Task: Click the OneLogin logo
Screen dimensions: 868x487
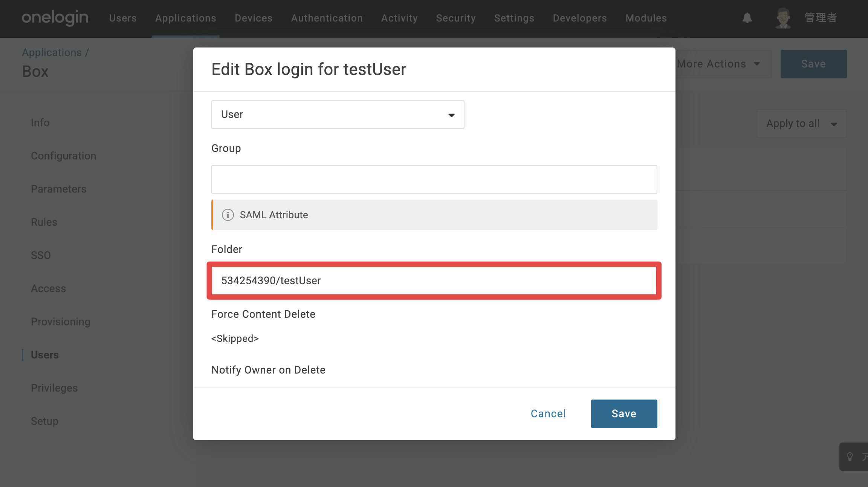Action: tap(55, 18)
